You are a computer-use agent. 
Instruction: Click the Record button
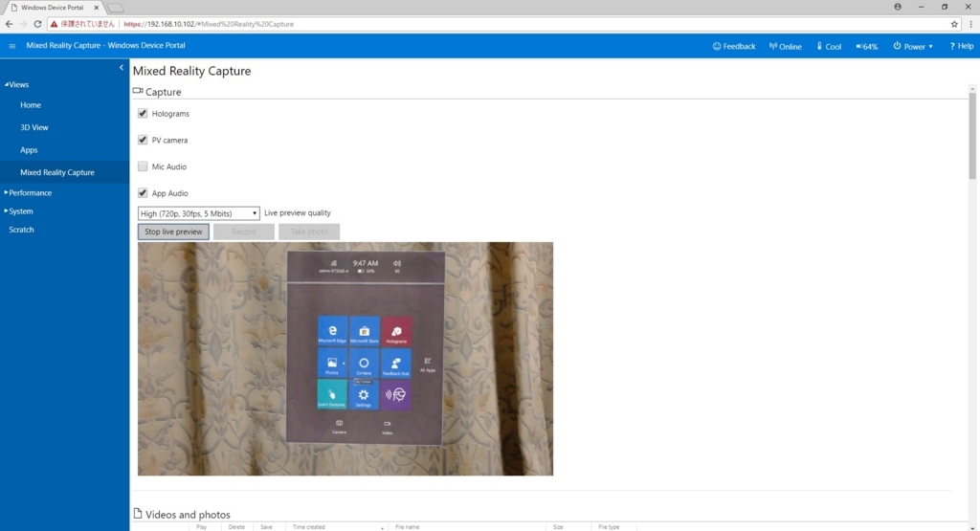click(x=244, y=232)
